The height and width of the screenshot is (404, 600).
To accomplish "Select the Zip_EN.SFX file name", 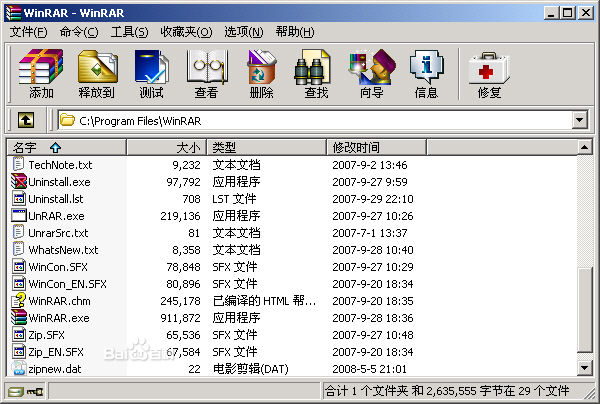I will point(56,352).
